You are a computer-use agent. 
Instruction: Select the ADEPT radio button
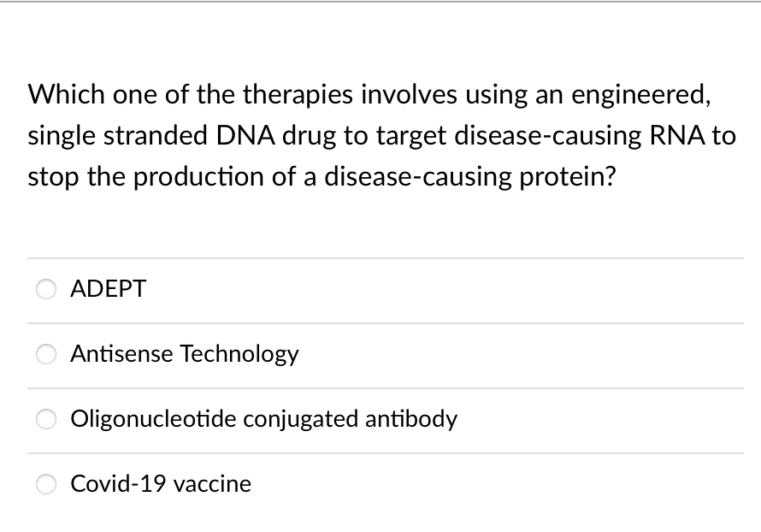tap(46, 289)
